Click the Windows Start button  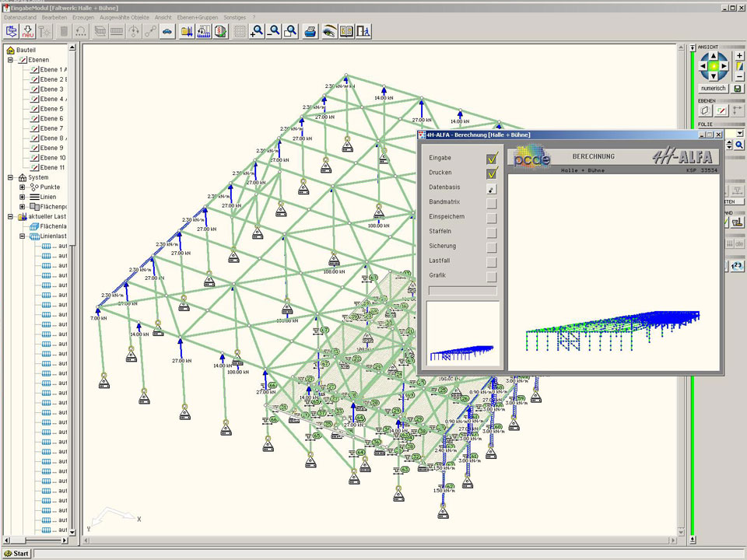coord(16,554)
